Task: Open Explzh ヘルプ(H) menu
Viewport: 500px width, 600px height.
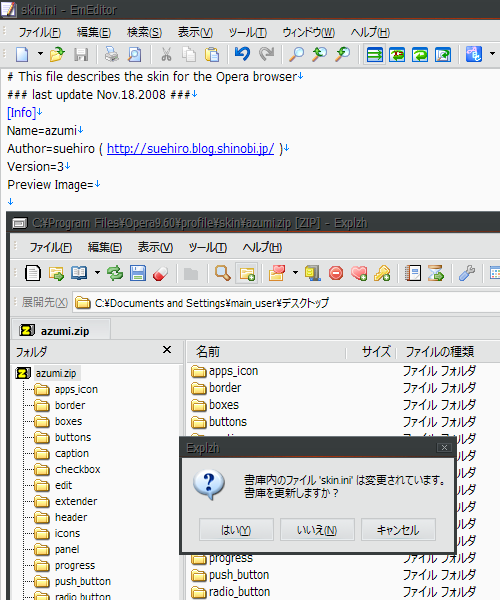Action: 262,248
